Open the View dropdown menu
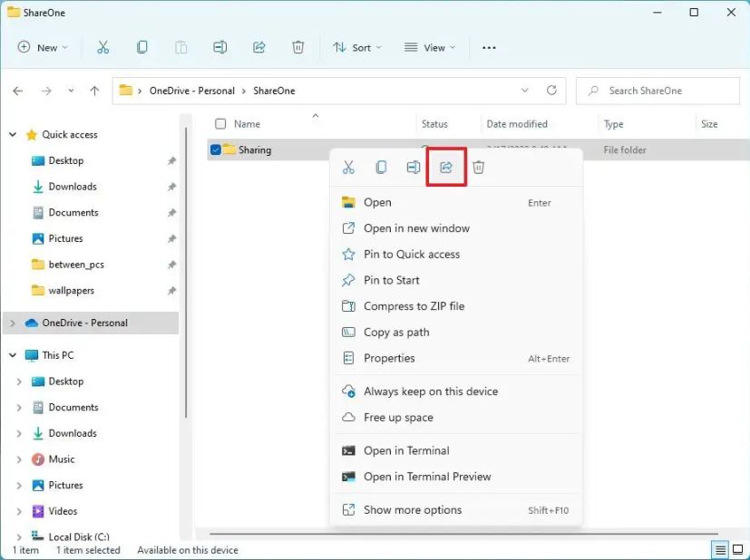Screen dimensions: 750x560 coord(430,47)
